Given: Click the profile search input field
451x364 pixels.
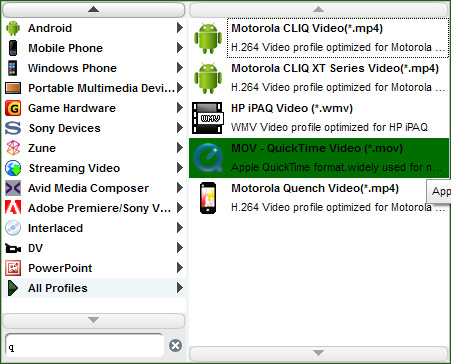Looking at the screenshot, I should tap(85, 346).
